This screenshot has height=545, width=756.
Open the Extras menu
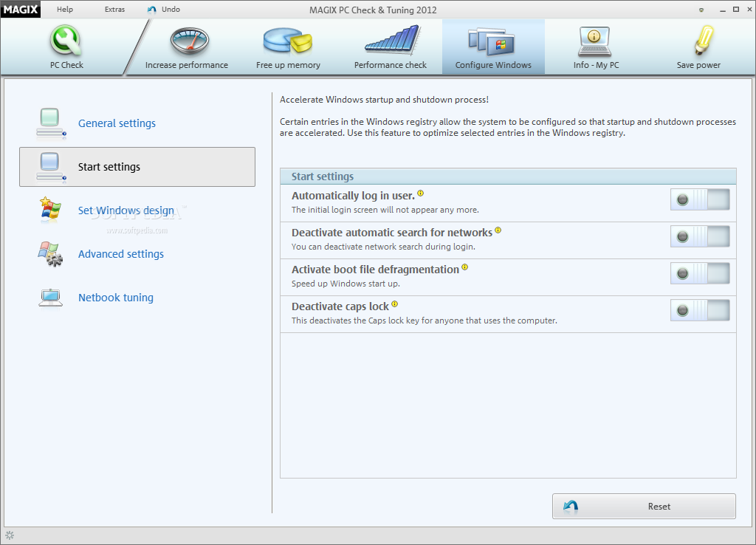[x=114, y=9]
